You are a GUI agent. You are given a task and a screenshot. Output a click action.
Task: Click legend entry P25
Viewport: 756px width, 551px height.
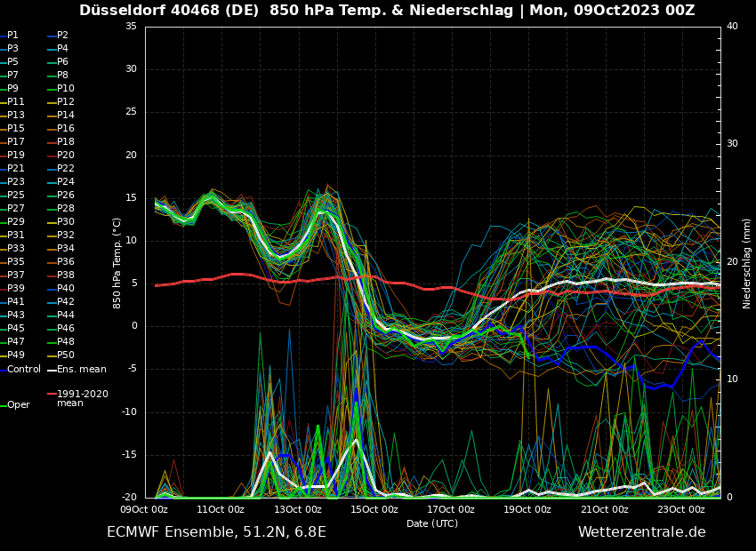coord(16,196)
